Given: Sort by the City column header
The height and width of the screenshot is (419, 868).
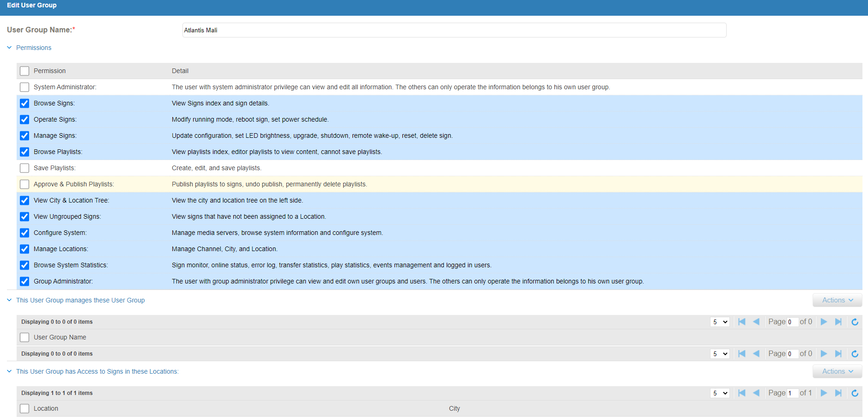Looking at the screenshot, I should click(x=455, y=408).
